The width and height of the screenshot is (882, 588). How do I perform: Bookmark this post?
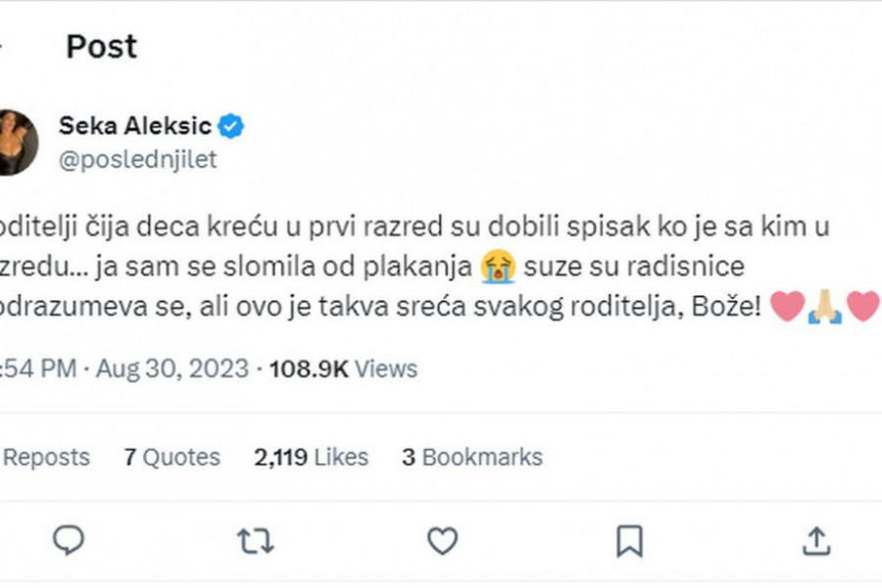click(629, 540)
